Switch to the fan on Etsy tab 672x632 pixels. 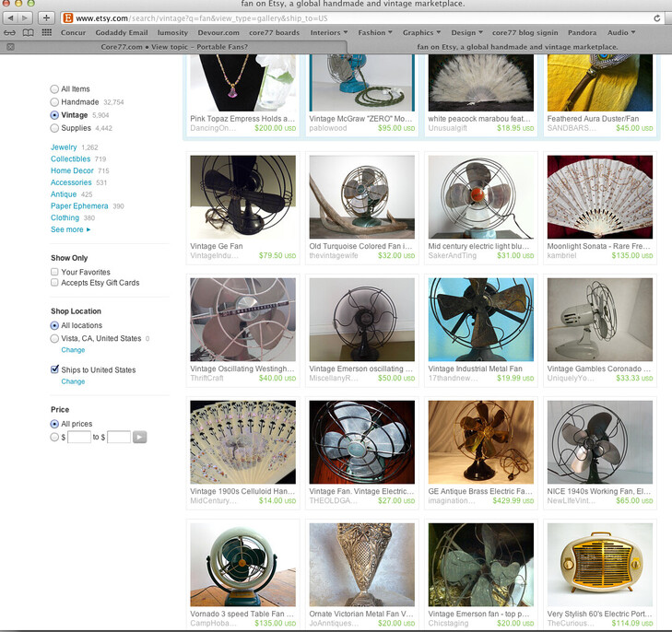pyautogui.click(x=517, y=47)
